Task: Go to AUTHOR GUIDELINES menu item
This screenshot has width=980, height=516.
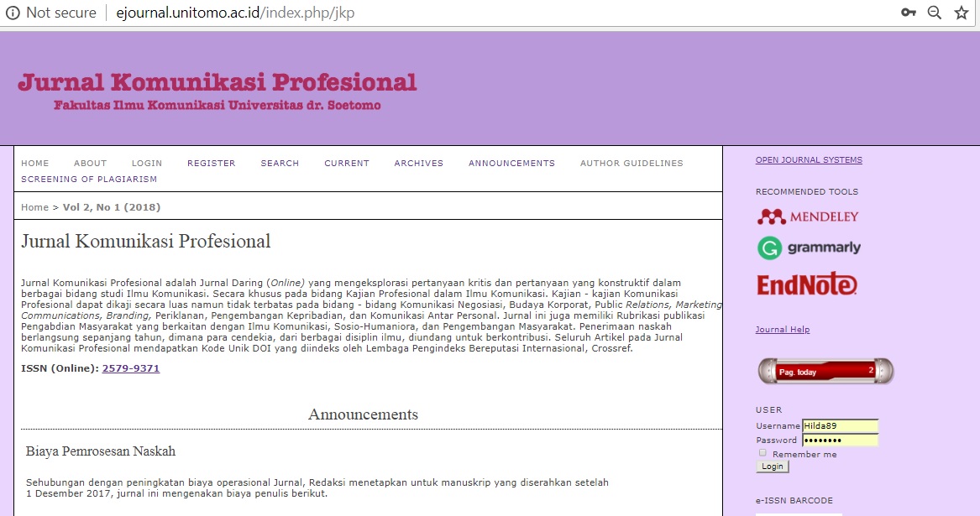Action: click(x=631, y=164)
